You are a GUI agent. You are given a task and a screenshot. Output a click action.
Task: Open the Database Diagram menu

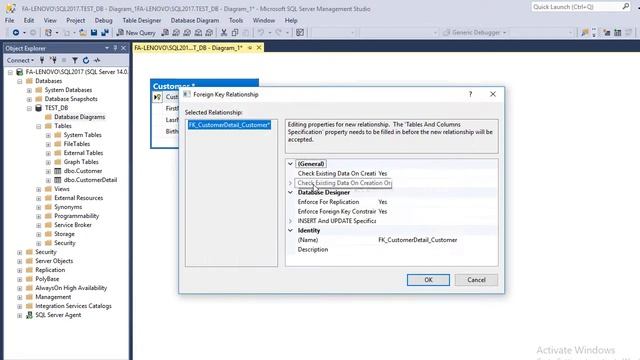pos(195,20)
